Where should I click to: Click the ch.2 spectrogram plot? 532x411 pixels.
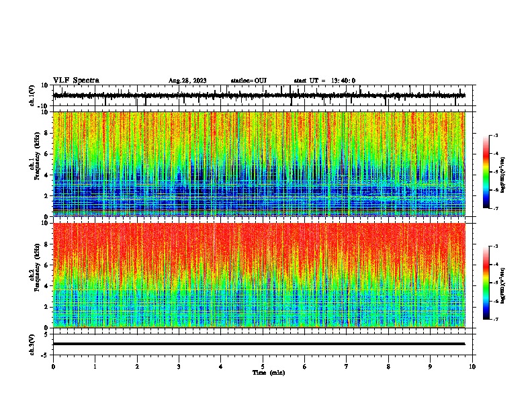(x=259, y=275)
